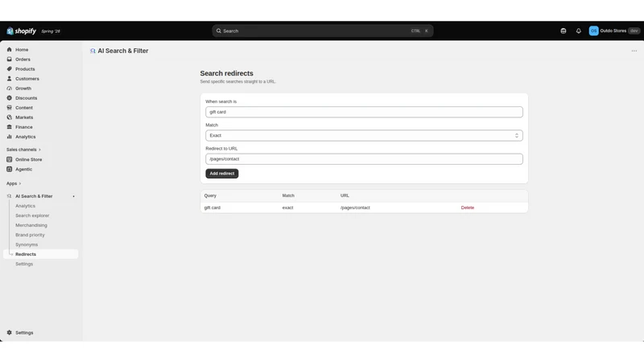
Task: Click the Match column header
Action: coord(288,195)
